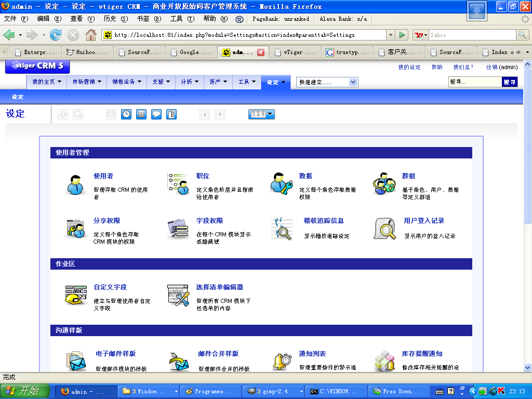This screenshot has height=399, width=532.
Task: Click the CRM search input field
Action: coord(475,82)
